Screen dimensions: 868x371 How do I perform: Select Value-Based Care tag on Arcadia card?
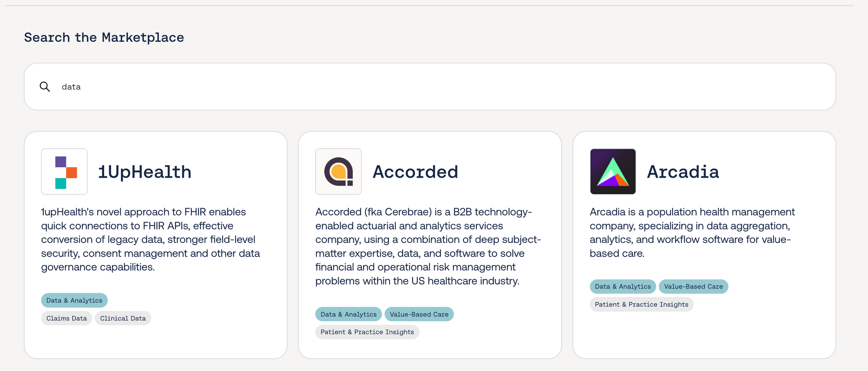coord(694,286)
